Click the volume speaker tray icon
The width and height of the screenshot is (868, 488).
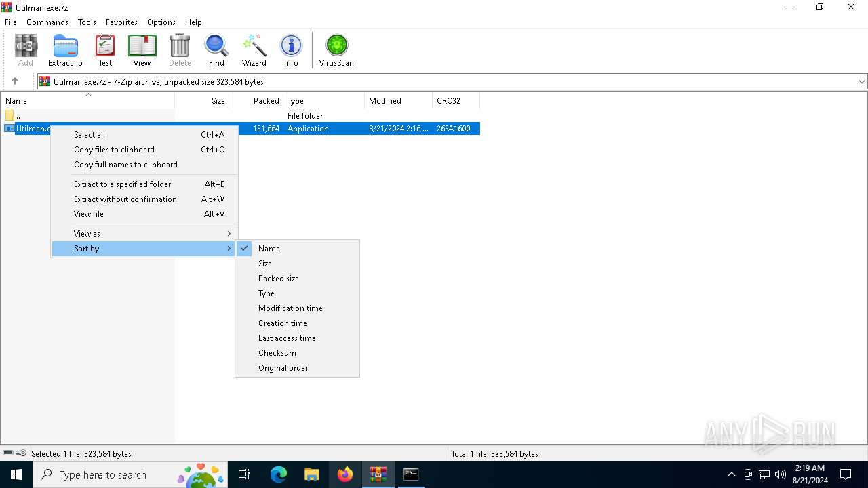click(781, 474)
